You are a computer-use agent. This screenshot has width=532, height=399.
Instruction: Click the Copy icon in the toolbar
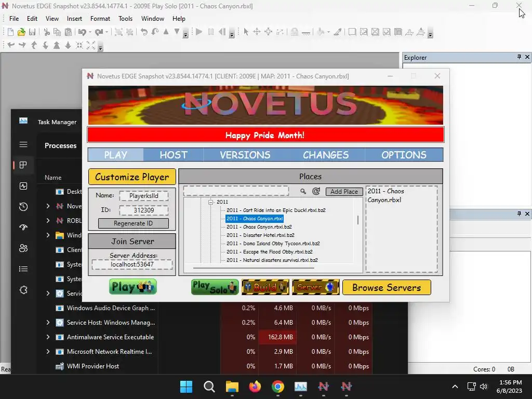pos(57,32)
